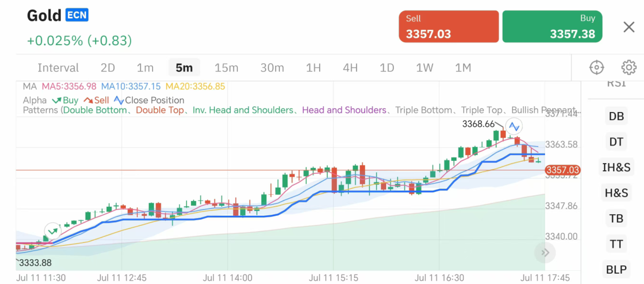644x284 pixels.
Task: Click the close-position marker beside price 3368.66
Action: click(514, 126)
